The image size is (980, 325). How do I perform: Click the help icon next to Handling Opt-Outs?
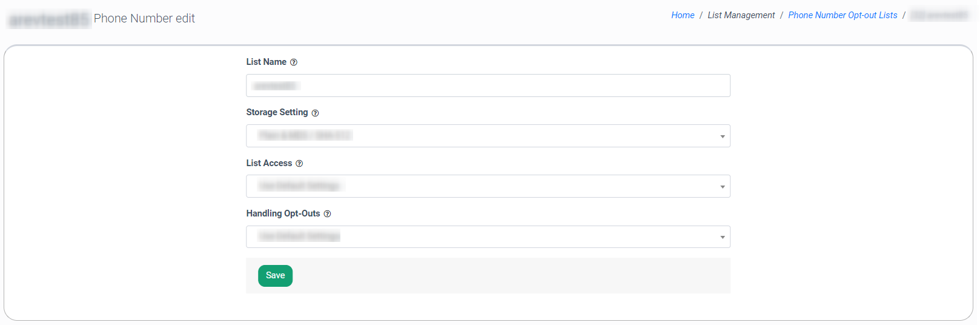click(327, 214)
